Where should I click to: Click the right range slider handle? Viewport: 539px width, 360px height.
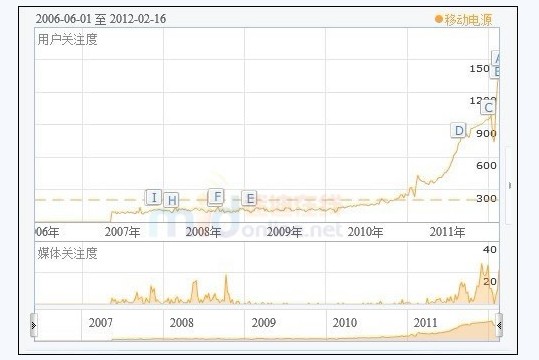(499, 325)
